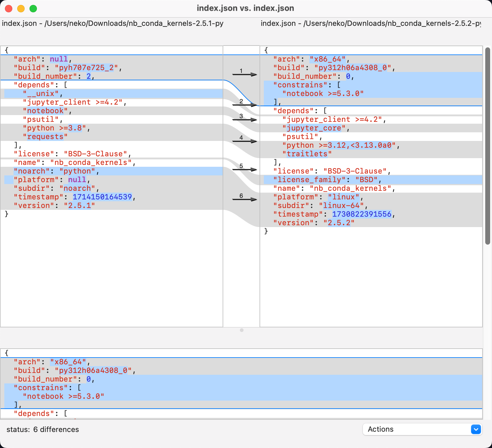Click the vertical scrollbar on right

[487, 146]
